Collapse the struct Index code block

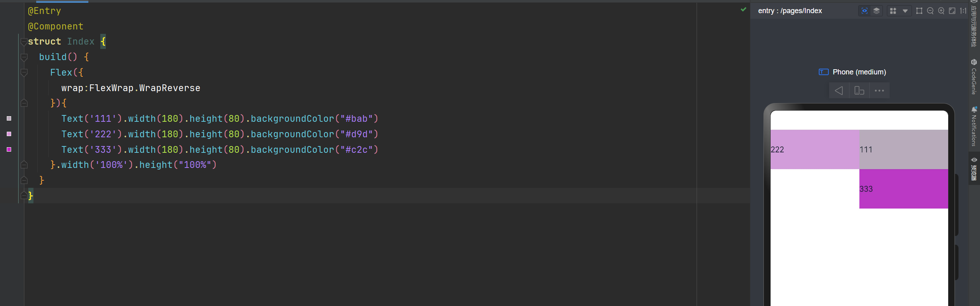tap(24, 41)
